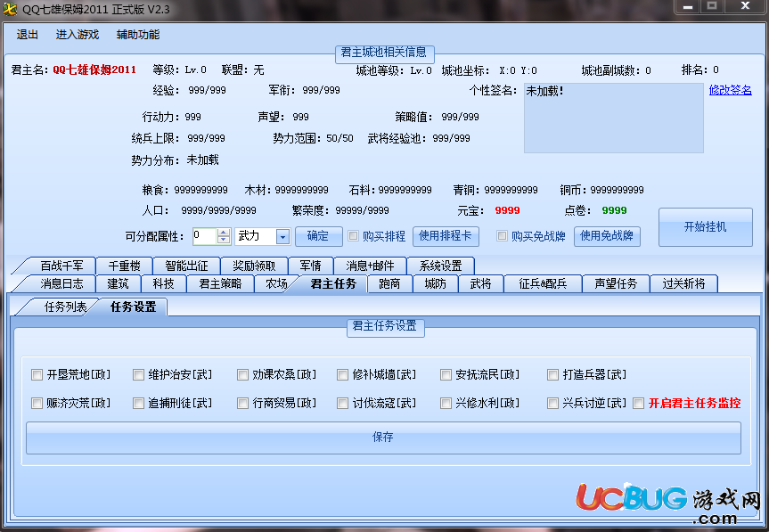Image resolution: width=769 pixels, height=532 pixels.
Task: Click the app icon in title bar
Action: coord(10,9)
